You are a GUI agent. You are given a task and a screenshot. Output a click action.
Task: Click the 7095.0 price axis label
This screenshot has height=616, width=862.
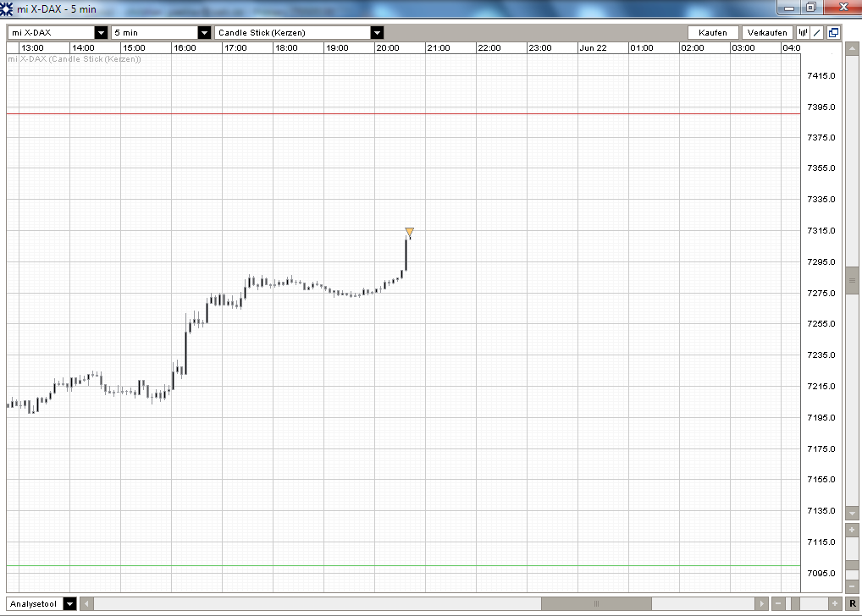[821, 573]
